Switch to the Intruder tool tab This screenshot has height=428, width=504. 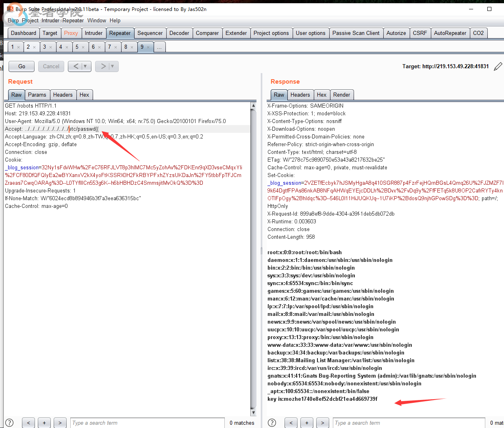pos(94,33)
